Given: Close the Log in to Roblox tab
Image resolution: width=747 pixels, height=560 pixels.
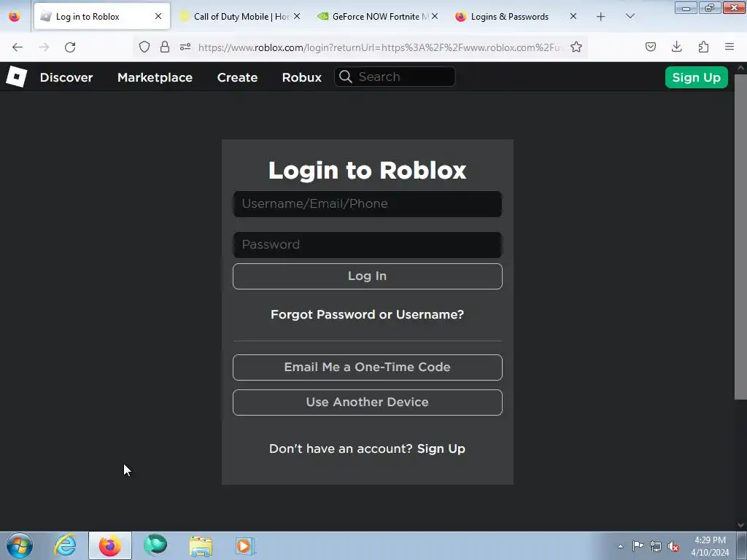Looking at the screenshot, I should (158, 16).
